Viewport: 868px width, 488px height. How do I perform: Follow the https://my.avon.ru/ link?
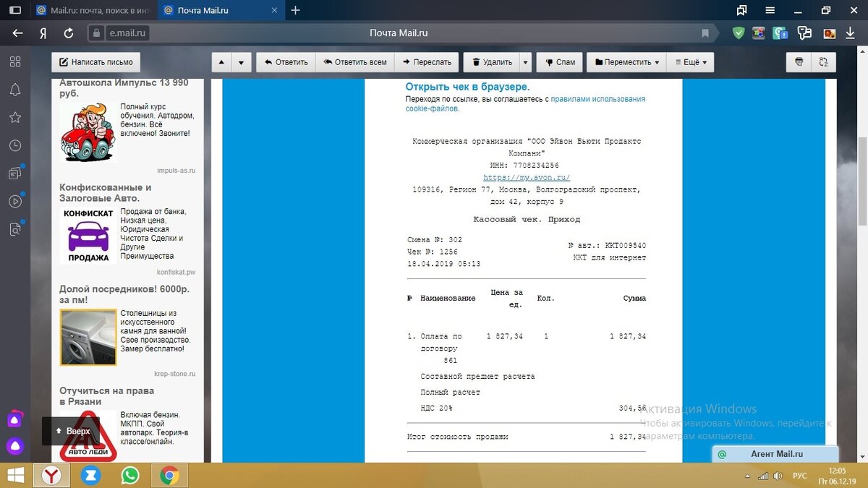pos(527,177)
